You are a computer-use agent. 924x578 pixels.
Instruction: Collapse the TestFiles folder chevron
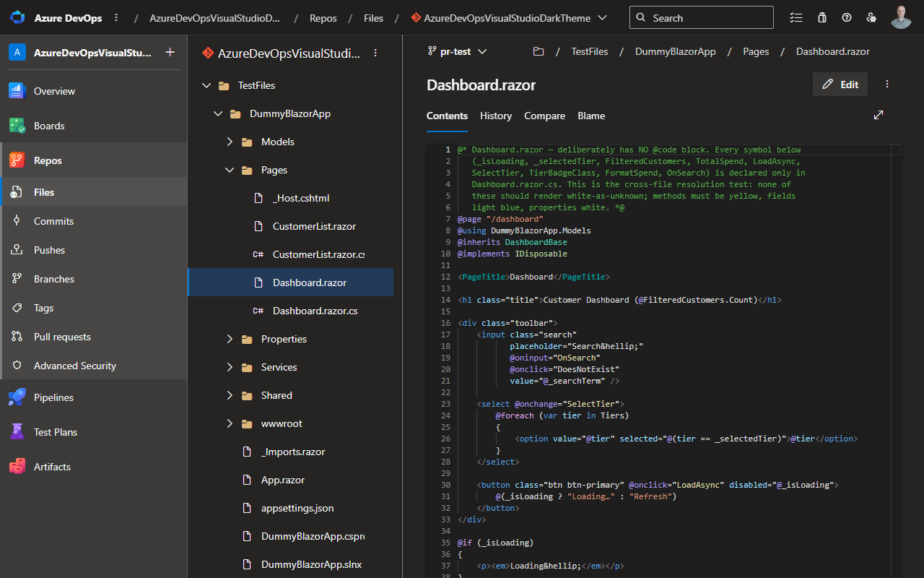click(206, 85)
